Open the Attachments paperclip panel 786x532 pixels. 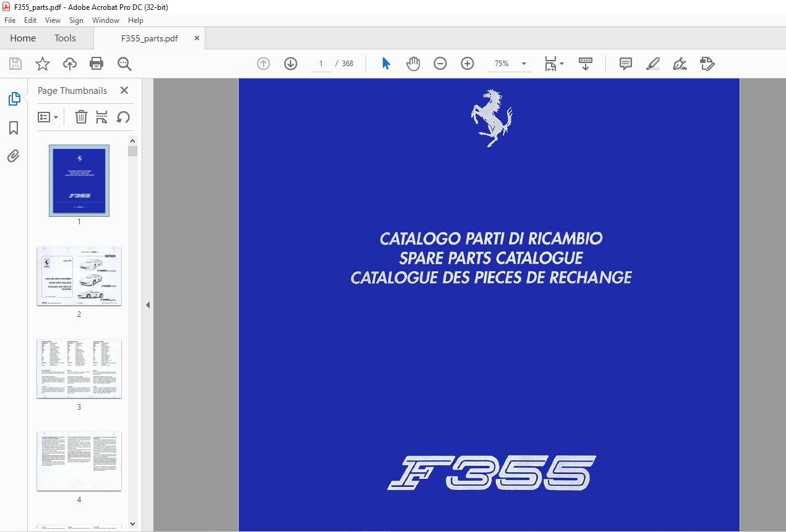coord(14,156)
